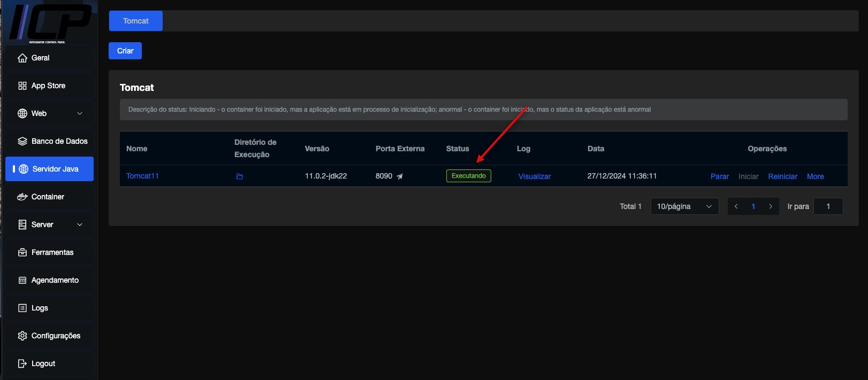Click the external port 8090 launch icon
The image size is (868, 380).
click(x=400, y=176)
